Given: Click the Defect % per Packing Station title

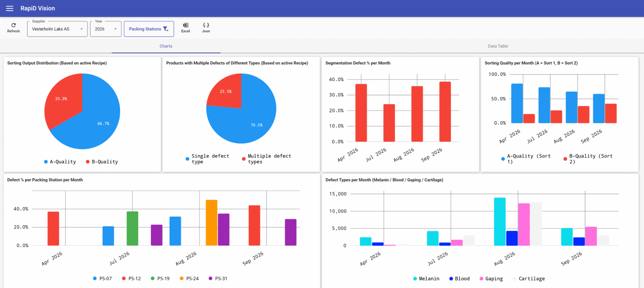Looking at the screenshot, I should [x=45, y=180].
